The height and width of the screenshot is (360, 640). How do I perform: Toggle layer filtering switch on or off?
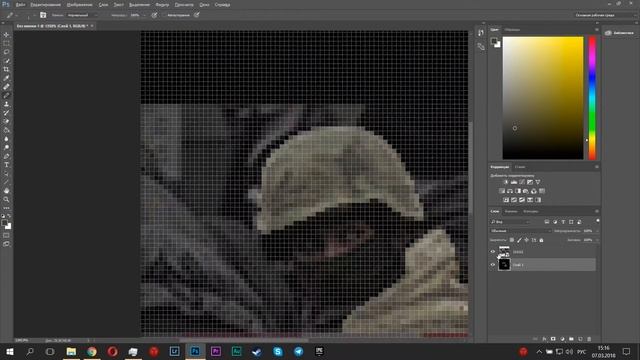tap(598, 221)
